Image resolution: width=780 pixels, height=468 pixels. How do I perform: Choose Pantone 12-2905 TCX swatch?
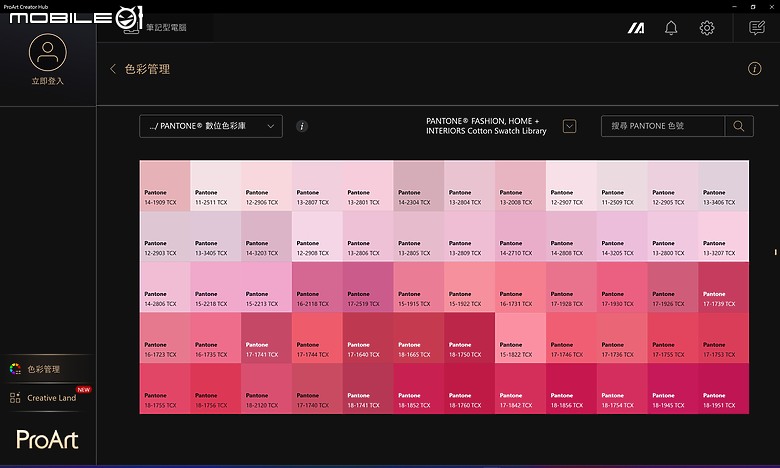pyautogui.click(x=673, y=186)
